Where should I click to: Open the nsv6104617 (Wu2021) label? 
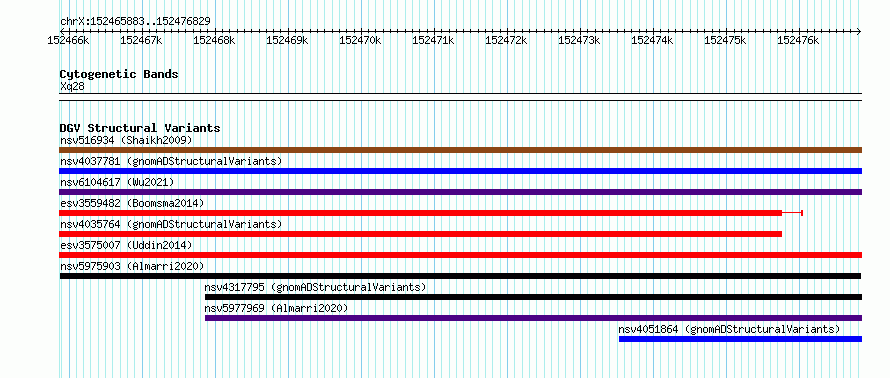pos(117,182)
